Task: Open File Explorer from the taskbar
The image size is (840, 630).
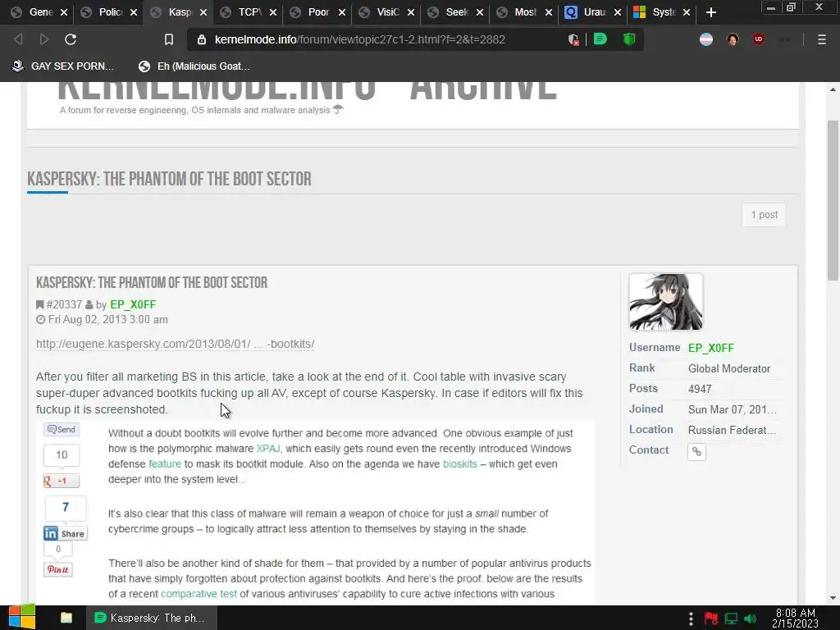Action: point(66,618)
